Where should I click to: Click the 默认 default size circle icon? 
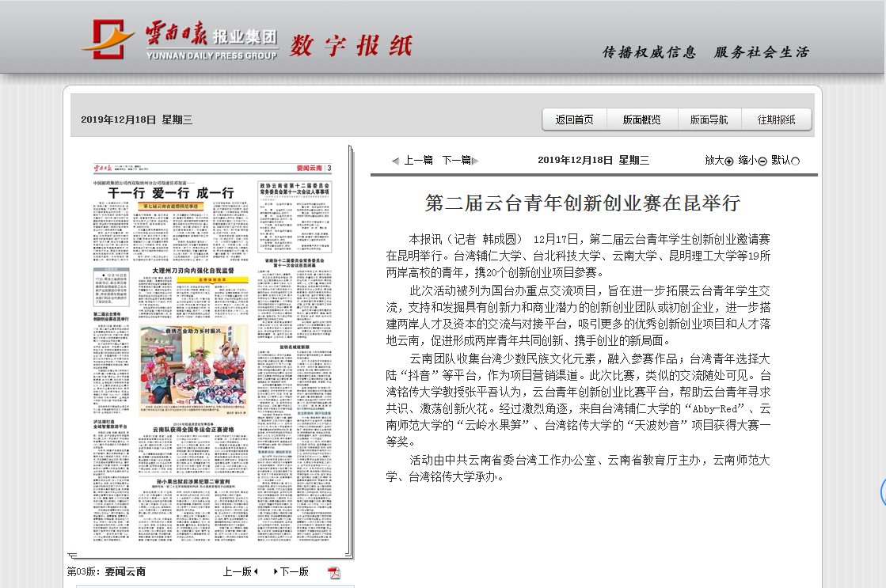pyautogui.click(x=795, y=161)
